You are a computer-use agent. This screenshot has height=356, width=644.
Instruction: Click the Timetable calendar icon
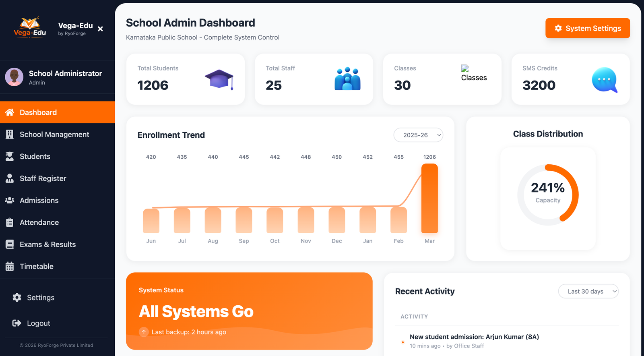tap(10, 266)
